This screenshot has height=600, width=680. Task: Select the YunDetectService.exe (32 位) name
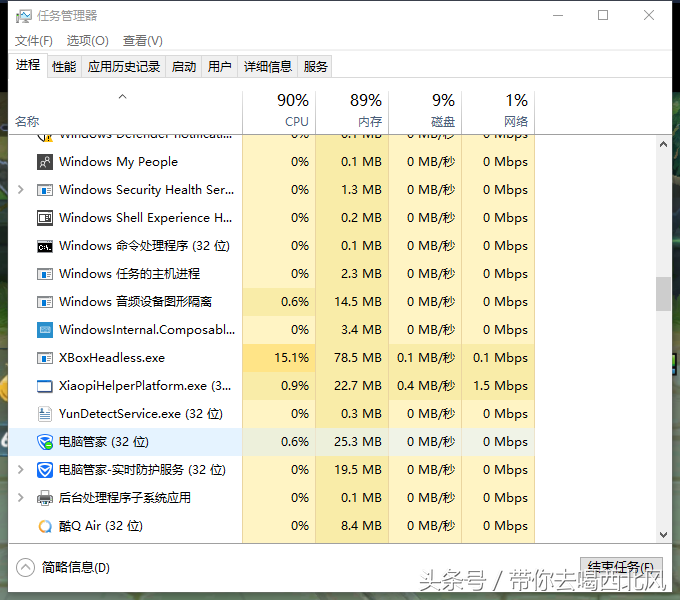click(141, 414)
